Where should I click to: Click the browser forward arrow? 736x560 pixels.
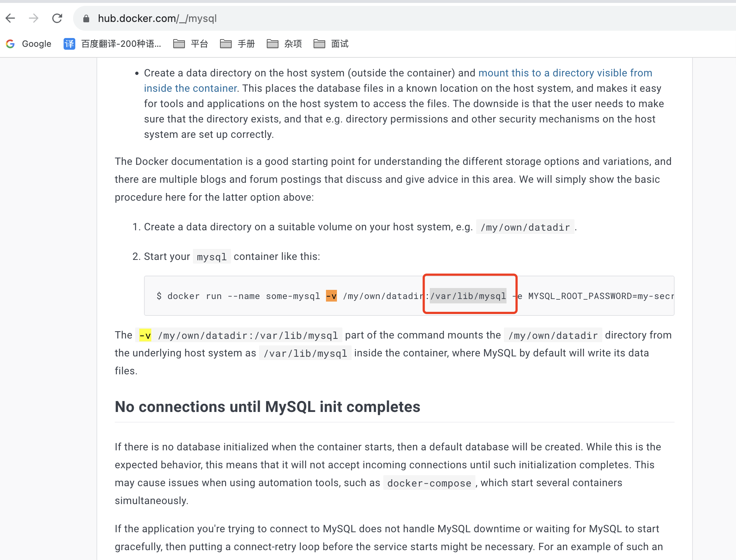tap(34, 18)
